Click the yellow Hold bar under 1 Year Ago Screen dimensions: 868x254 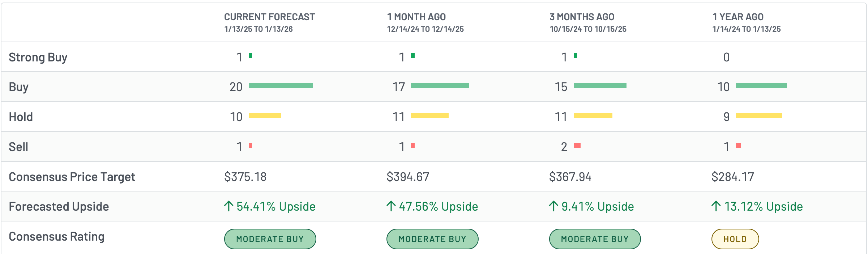click(759, 115)
